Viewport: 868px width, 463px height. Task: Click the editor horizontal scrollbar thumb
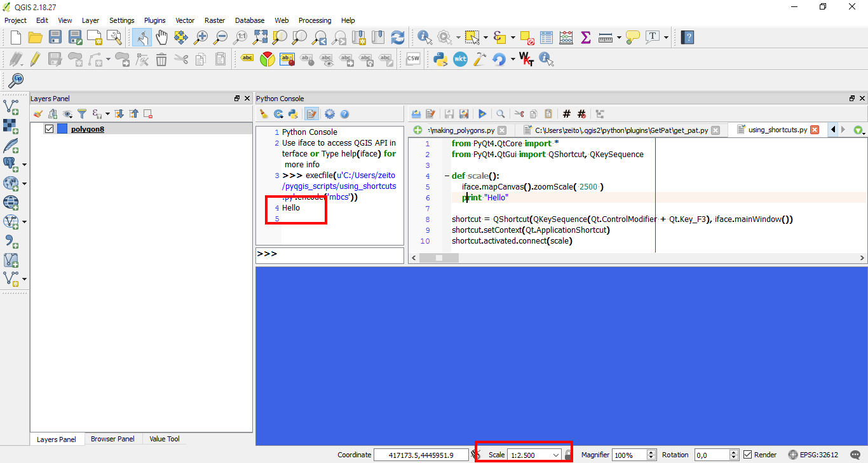439,258
